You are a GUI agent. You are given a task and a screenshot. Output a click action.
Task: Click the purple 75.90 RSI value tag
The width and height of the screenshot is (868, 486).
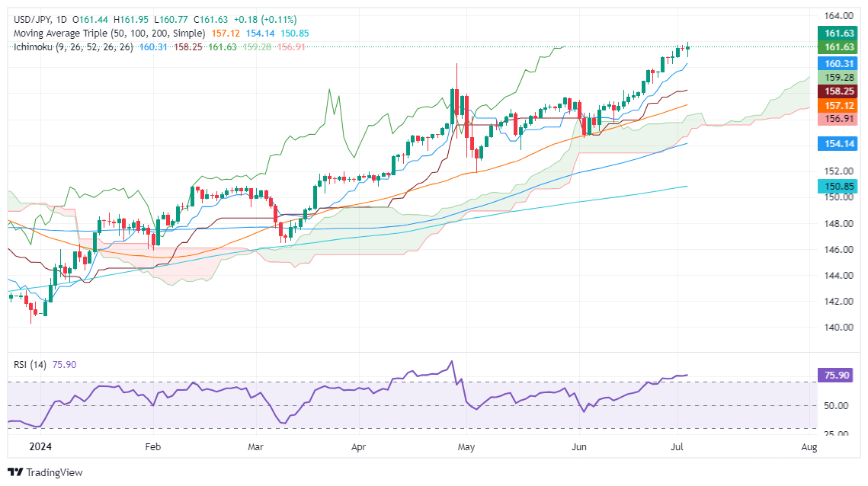pyautogui.click(x=837, y=375)
